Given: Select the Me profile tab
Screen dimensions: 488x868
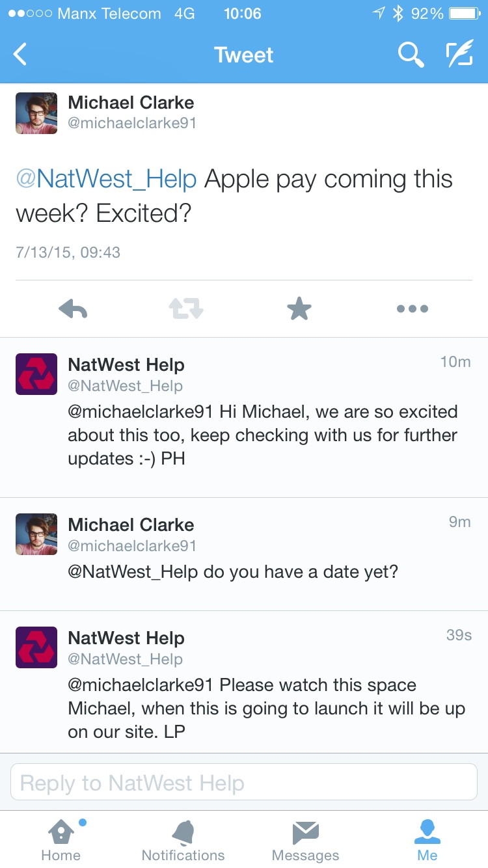Looking at the screenshot, I should 427,840.
